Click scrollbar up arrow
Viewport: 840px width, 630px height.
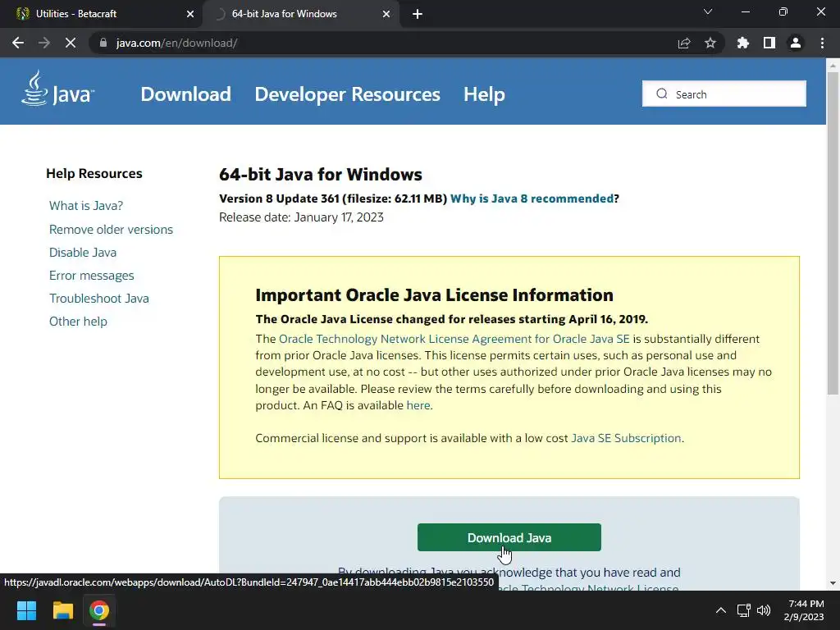[x=833, y=66]
